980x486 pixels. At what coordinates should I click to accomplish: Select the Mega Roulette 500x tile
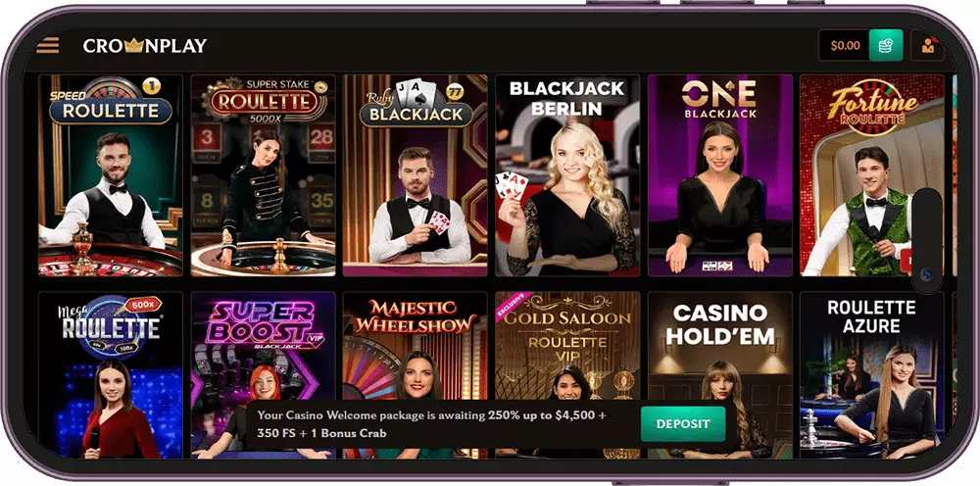coord(111,375)
